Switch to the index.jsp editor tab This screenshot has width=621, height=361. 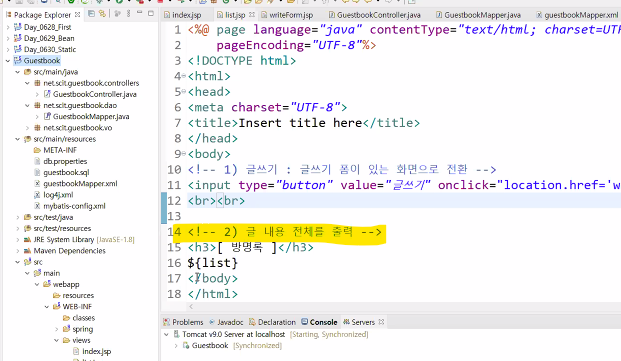point(183,15)
